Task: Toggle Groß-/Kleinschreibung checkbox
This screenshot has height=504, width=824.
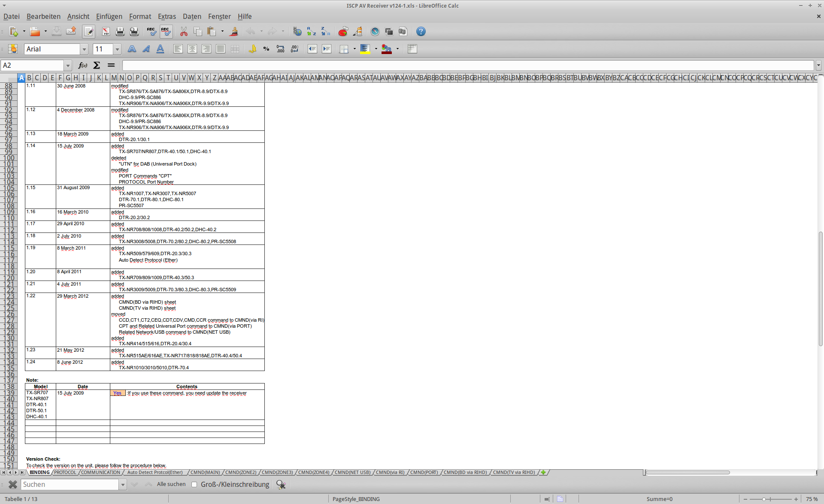Action: point(194,484)
